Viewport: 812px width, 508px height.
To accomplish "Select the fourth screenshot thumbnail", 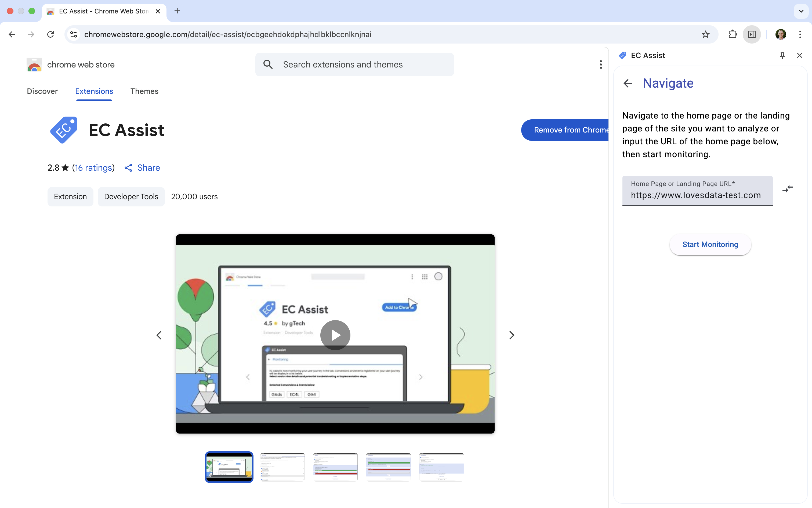I will [x=388, y=467].
